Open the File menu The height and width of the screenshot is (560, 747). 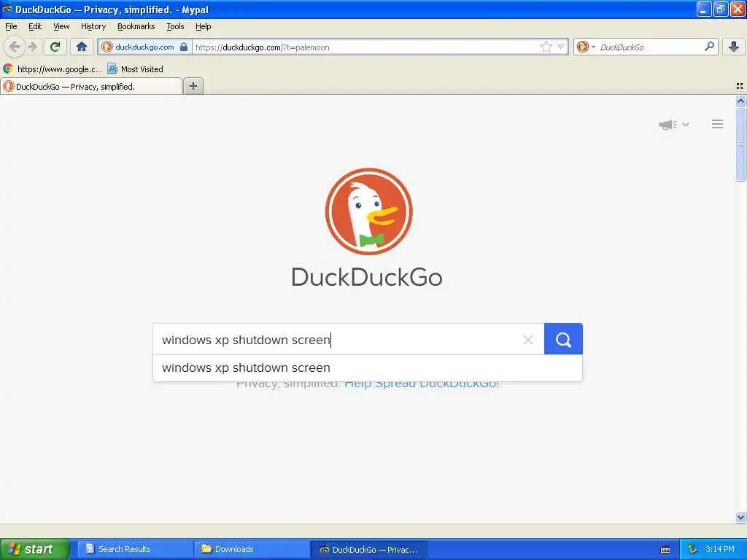coord(11,26)
